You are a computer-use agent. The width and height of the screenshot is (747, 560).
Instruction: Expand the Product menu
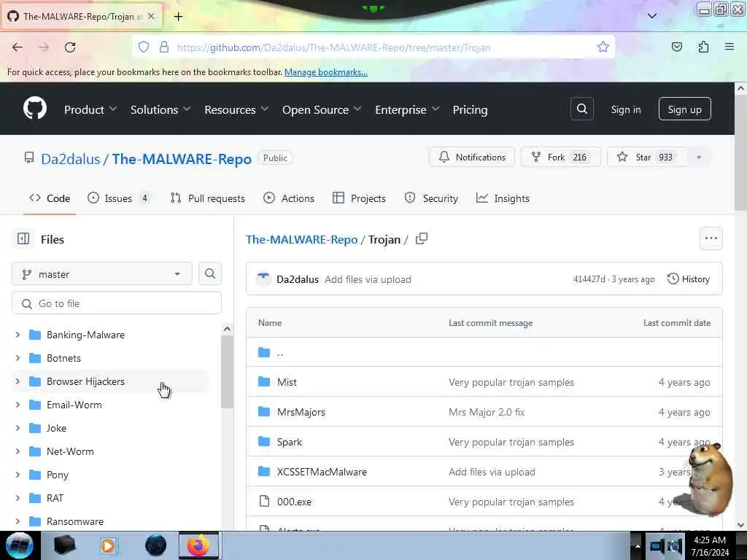tap(90, 109)
